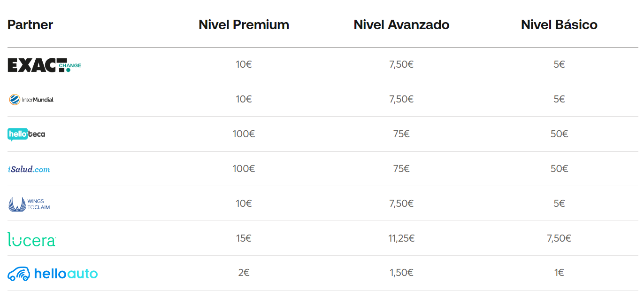Click helloauto Premium price 2€
This screenshot has width=644, height=299.
(x=244, y=273)
